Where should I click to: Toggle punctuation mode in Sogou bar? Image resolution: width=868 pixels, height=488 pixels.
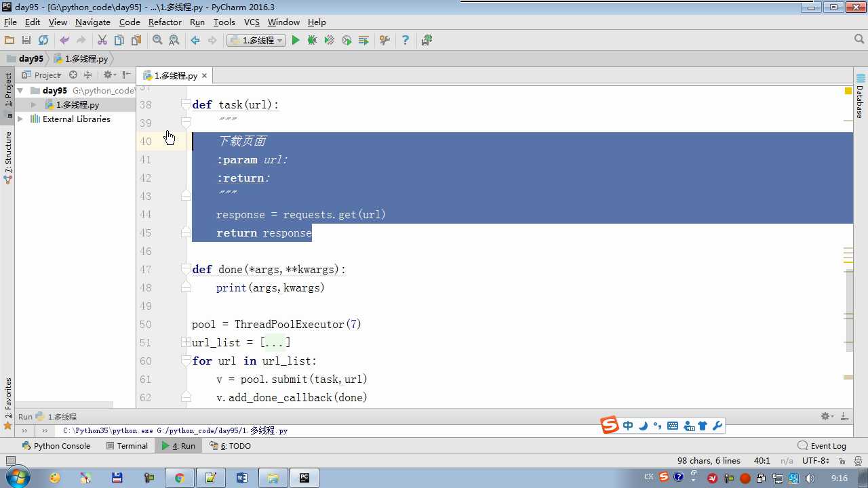657,426
